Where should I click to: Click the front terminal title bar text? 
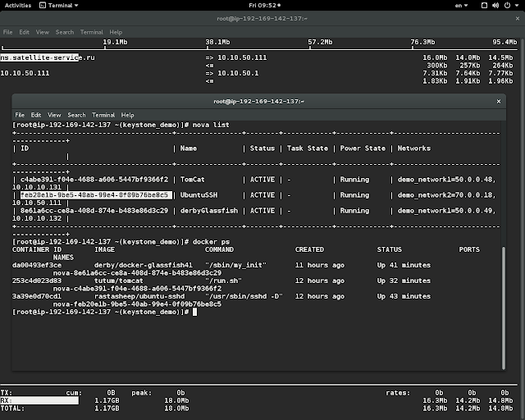click(259, 101)
